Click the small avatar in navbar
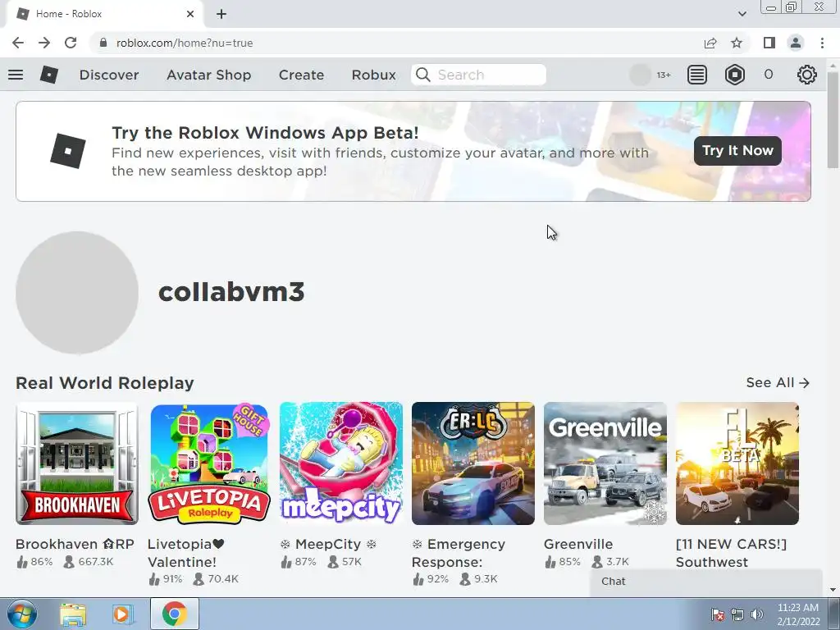Screen dimensions: 840x630 (640, 75)
